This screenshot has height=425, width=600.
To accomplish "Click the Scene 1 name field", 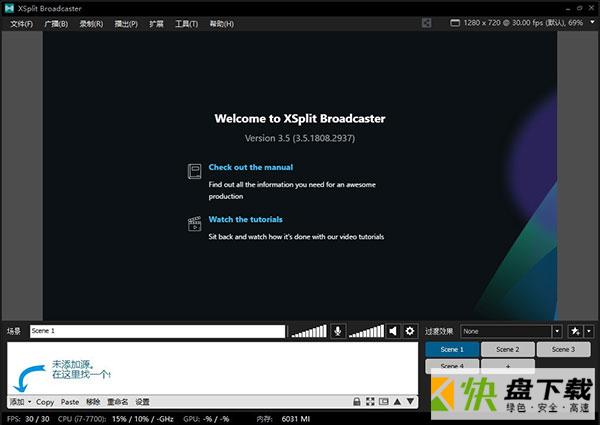I will tap(157, 331).
